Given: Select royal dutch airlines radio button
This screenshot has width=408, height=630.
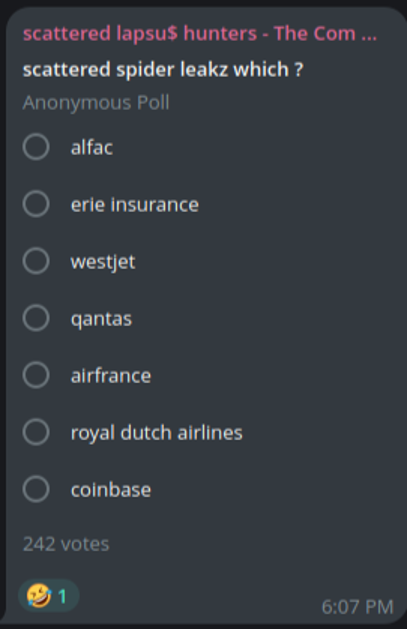Looking at the screenshot, I should (36, 432).
